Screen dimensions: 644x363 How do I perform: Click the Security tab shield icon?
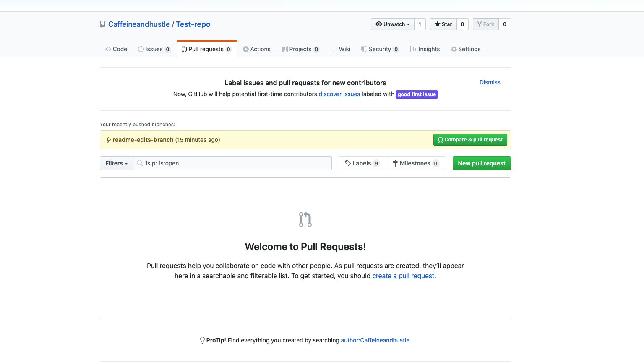pos(364,49)
